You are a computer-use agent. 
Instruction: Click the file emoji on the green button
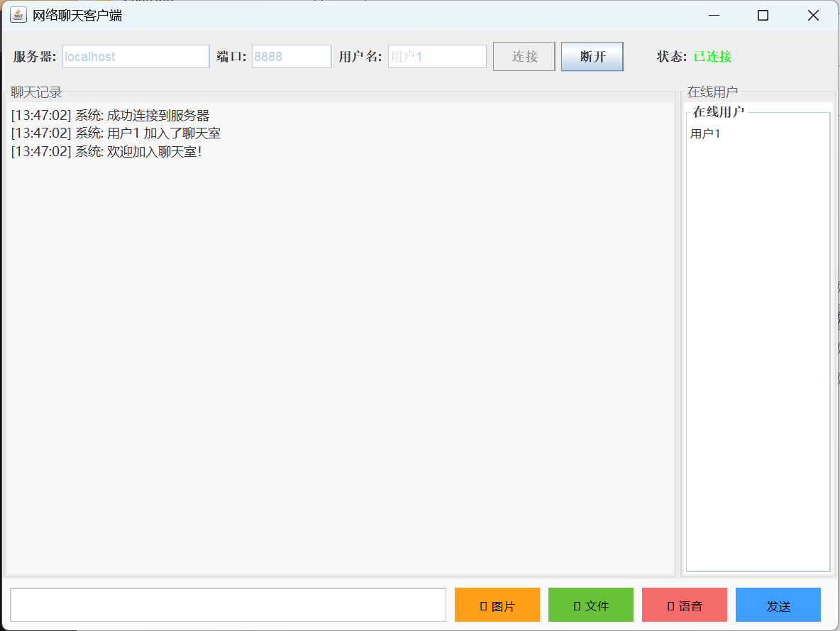click(576, 605)
